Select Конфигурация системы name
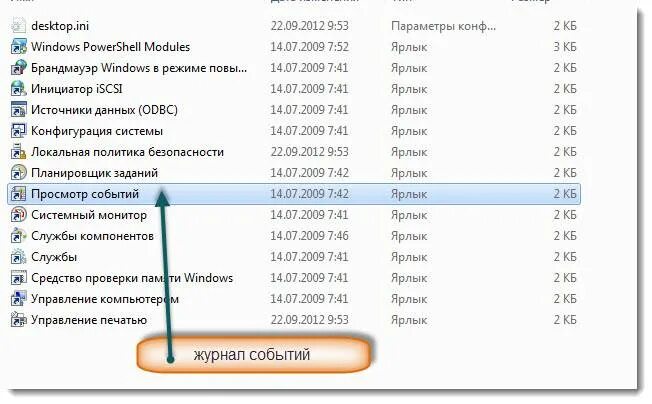 (97, 131)
